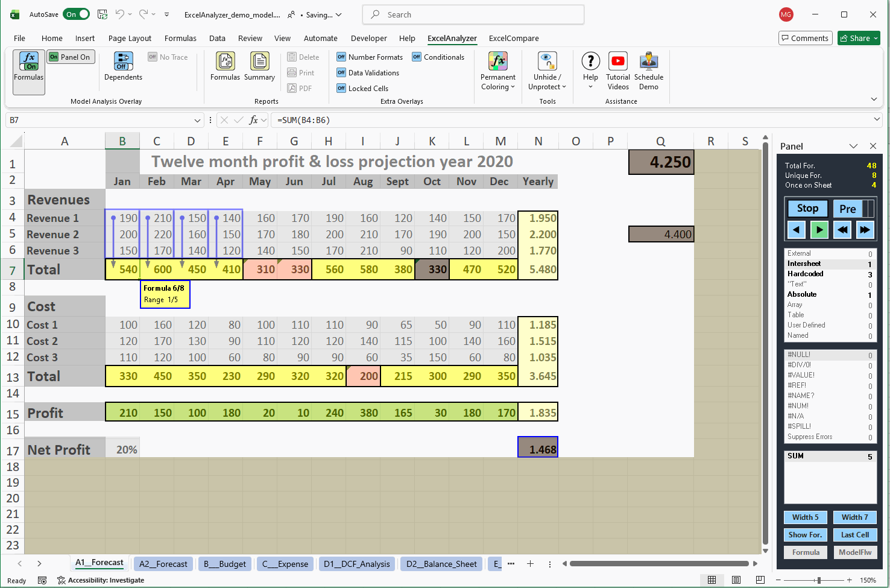The height and width of the screenshot is (588, 890).
Task: Turn on the Conditionals overlay
Action: click(438, 57)
